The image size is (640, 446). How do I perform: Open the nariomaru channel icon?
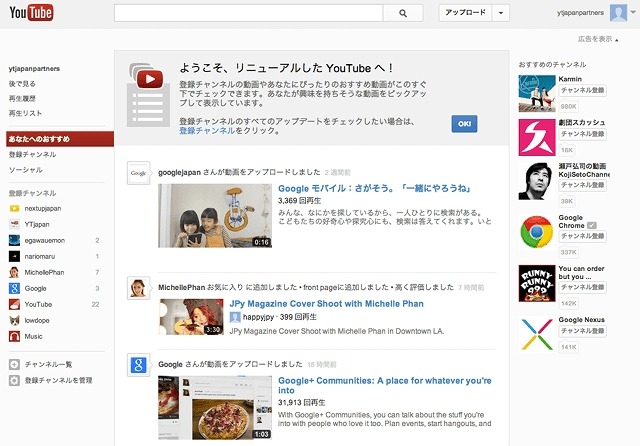pyautogui.click(x=14, y=256)
